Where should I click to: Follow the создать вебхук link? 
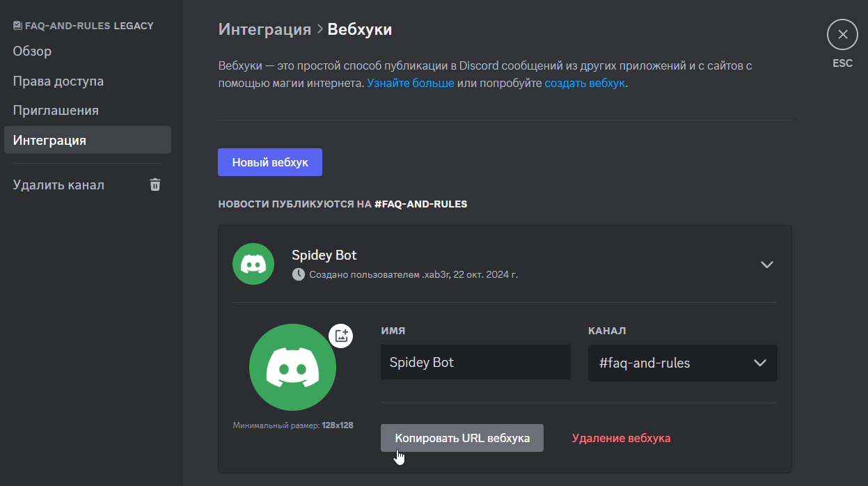point(585,83)
